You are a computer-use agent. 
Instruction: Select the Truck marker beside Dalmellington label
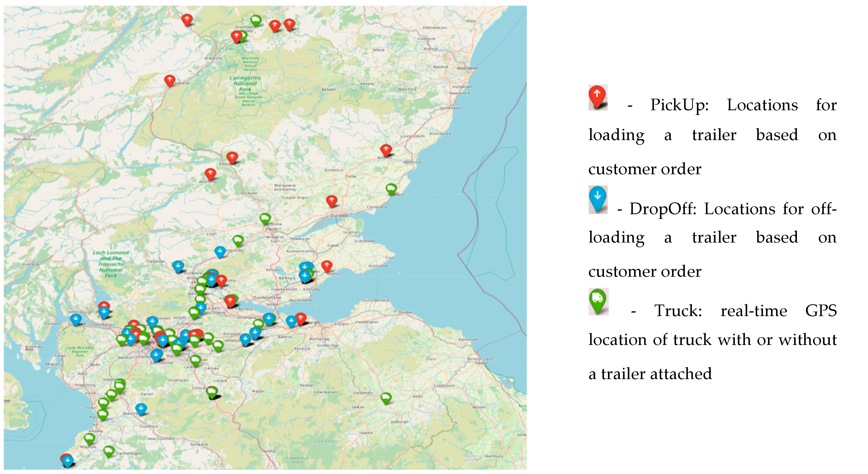coord(109,451)
